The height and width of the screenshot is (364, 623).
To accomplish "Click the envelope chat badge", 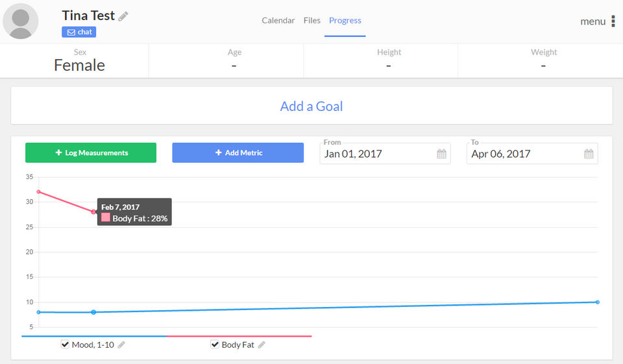I will click(x=79, y=32).
